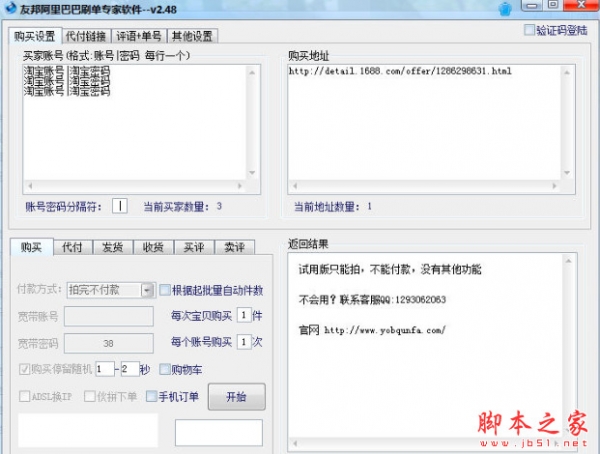Switch to the 购买设置 tab

point(35,36)
